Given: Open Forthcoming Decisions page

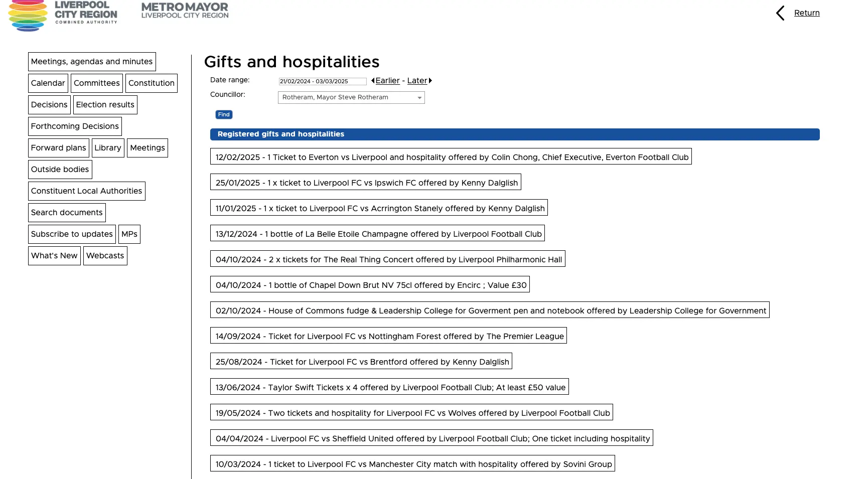Looking at the screenshot, I should pos(75,126).
